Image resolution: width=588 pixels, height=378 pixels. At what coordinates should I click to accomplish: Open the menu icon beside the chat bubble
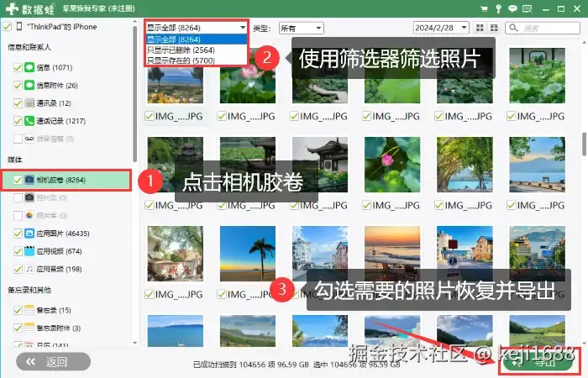pyautogui.click(x=528, y=8)
